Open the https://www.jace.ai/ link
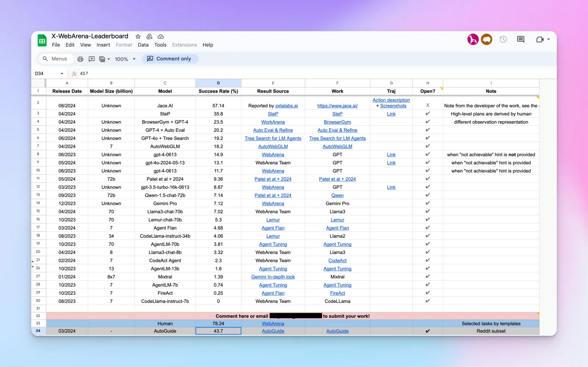This screenshot has width=588, height=367. (x=337, y=106)
